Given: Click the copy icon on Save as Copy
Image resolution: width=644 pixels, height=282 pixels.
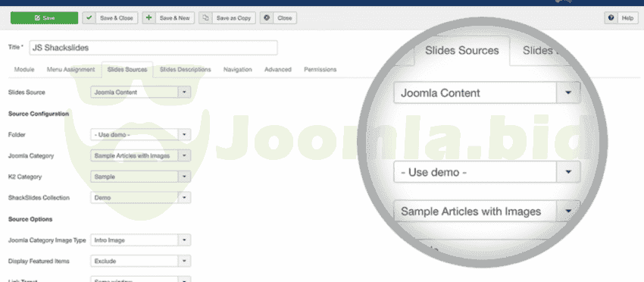Looking at the screenshot, I should (x=205, y=18).
